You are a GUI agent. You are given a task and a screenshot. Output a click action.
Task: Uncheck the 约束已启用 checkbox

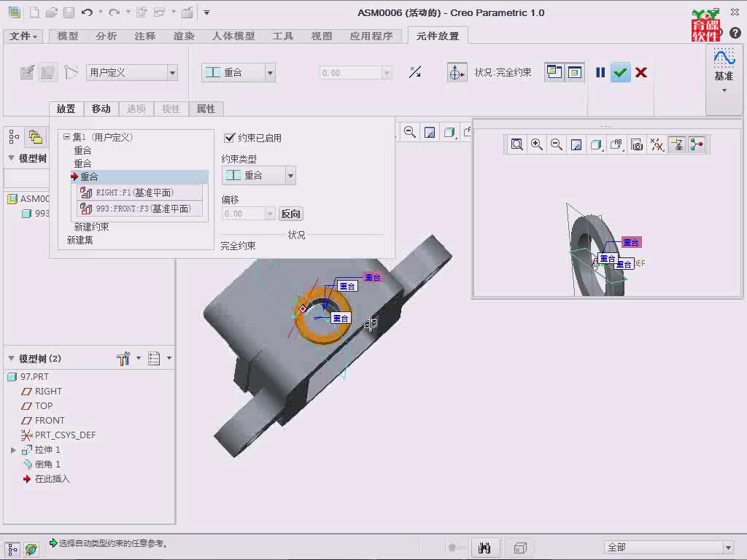[230, 138]
